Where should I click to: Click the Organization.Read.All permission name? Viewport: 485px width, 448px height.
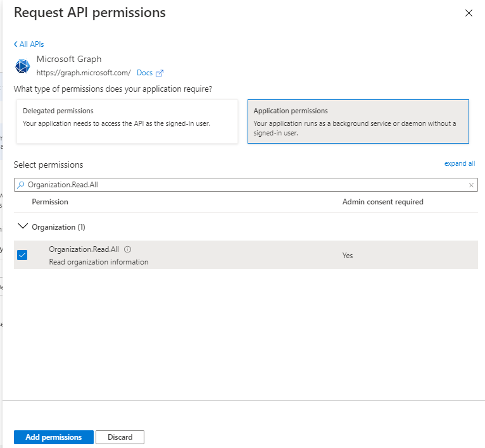click(x=84, y=249)
